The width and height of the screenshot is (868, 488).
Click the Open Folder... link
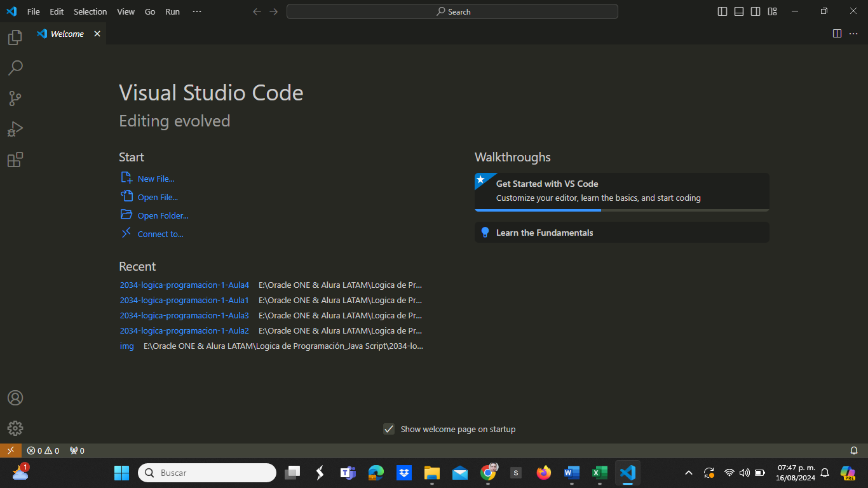[x=154, y=215]
